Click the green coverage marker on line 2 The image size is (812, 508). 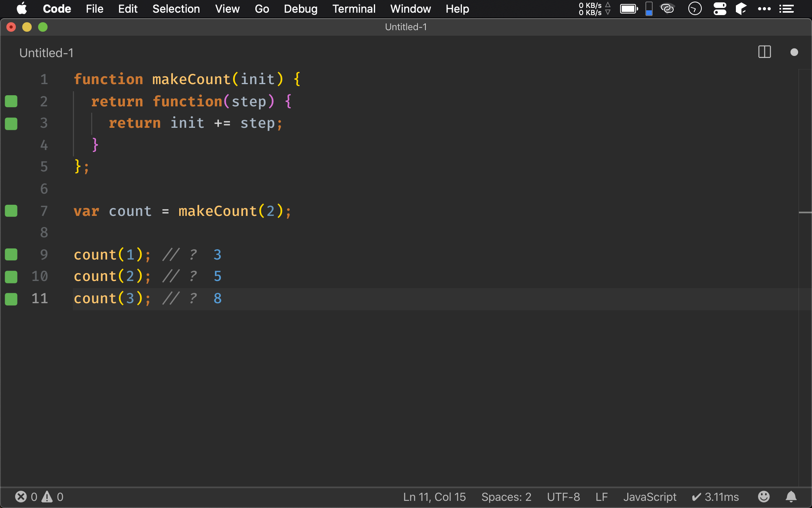coord(11,102)
